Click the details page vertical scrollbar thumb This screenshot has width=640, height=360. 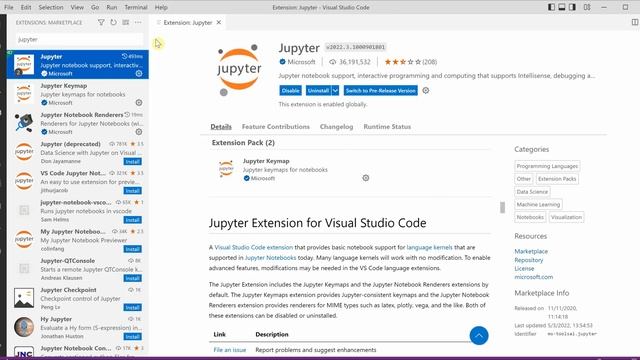[x=502, y=207]
